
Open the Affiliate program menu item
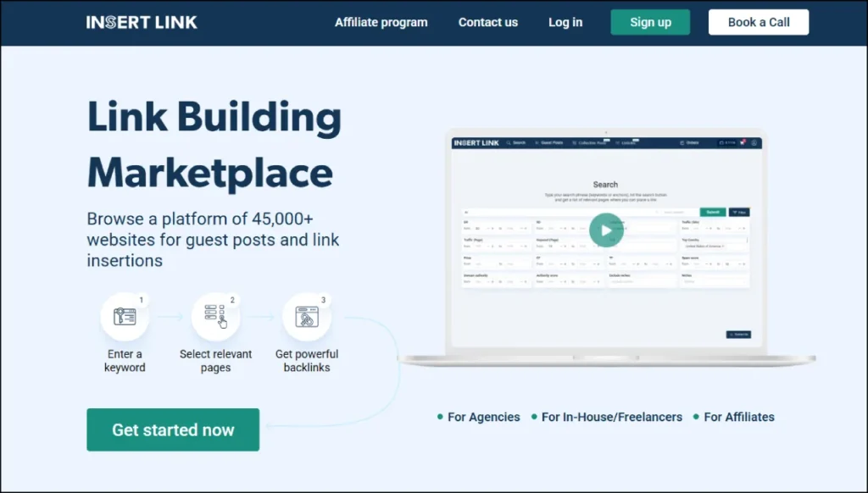click(381, 23)
